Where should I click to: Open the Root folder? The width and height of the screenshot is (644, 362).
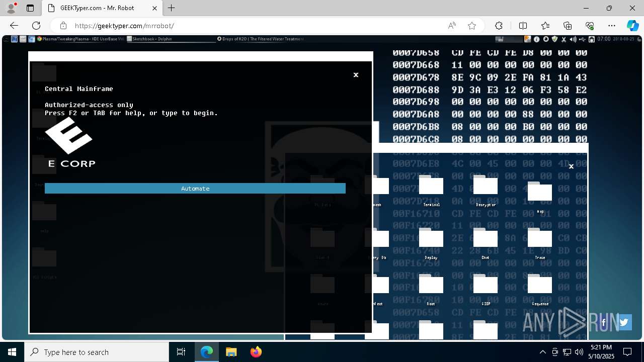[x=431, y=290]
